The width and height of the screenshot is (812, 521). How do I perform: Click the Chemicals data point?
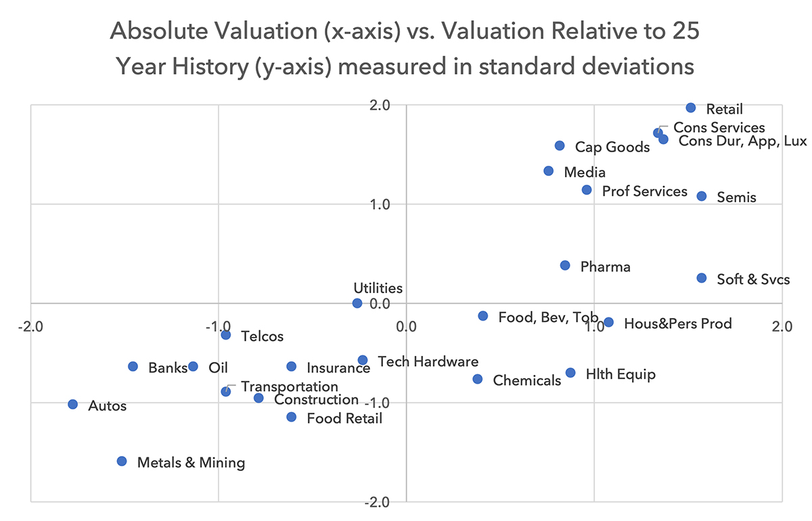click(x=478, y=379)
